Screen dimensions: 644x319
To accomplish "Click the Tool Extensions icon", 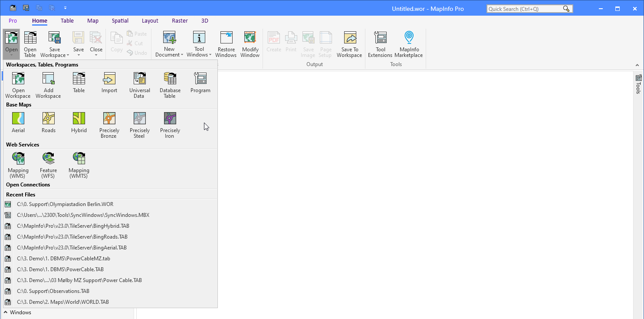I will (380, 43).
